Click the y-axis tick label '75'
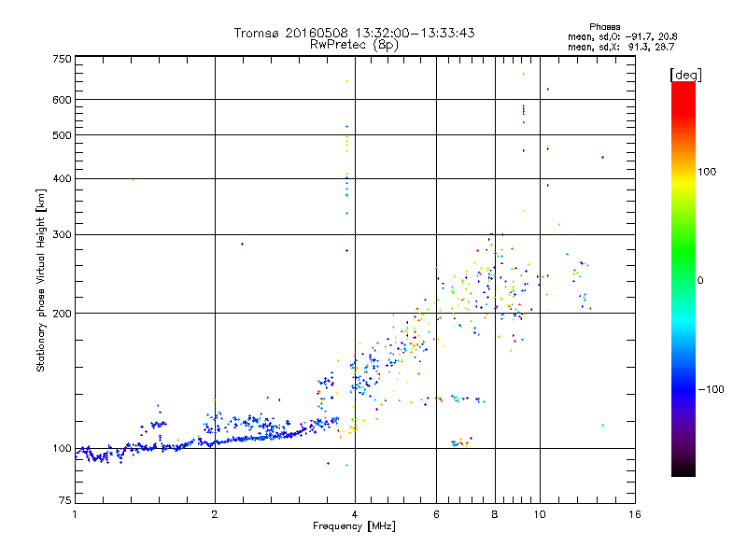The image size is (747, 560). click(65, 500)
